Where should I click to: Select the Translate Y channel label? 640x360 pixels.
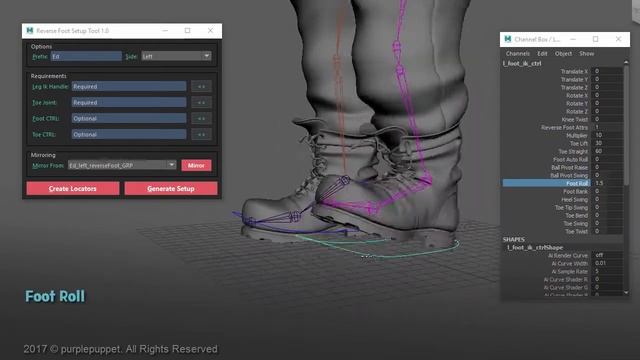point(574,79)
